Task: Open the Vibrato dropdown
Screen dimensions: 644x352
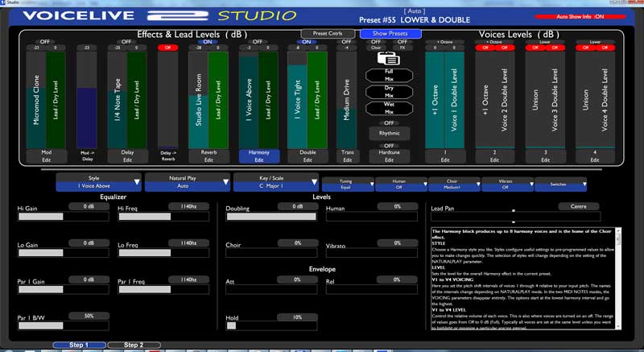Action: pyautogui.click(x=508, y=184)
